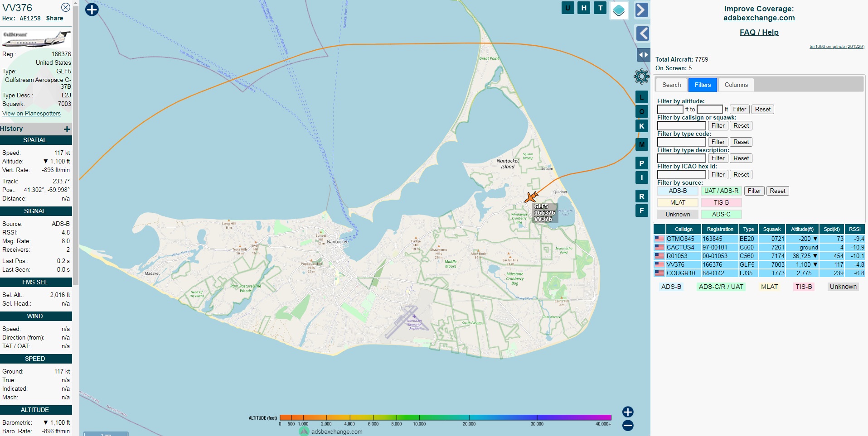This screenshot has width=868, height=436.
Task: Select the R01053 aircraft row
Action: point(759,256)
